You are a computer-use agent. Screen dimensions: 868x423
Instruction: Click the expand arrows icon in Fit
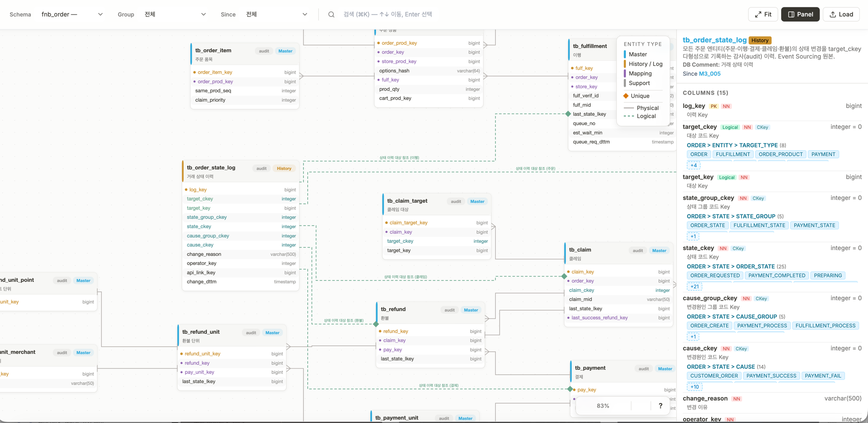tap(758, 14)
